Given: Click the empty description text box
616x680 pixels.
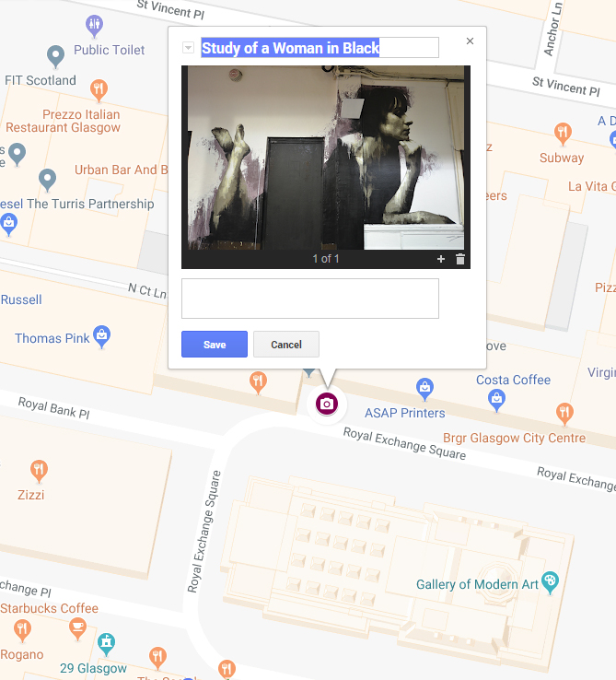Looking at the screenshot, I should click(x=310, y=299).
